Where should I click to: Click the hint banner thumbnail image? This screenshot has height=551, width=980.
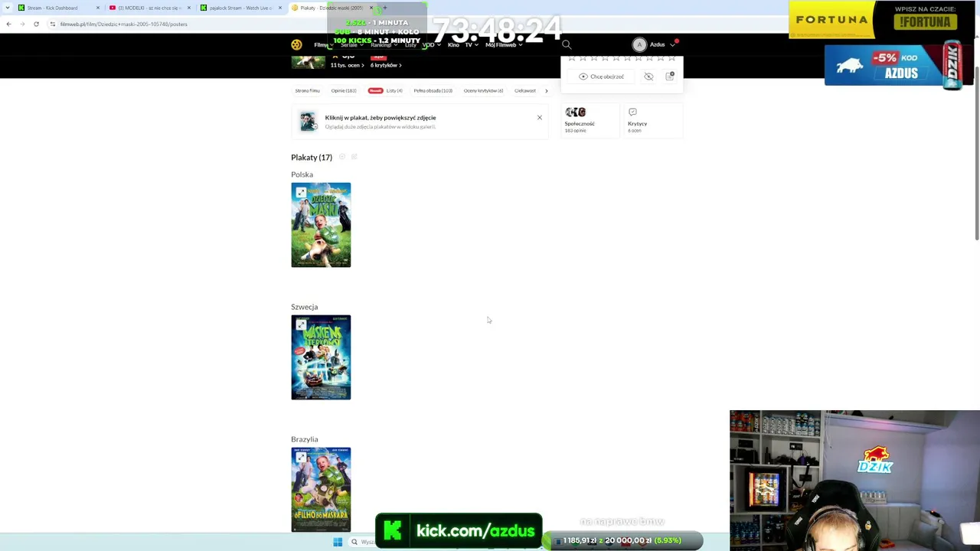(x=308, y=122)
